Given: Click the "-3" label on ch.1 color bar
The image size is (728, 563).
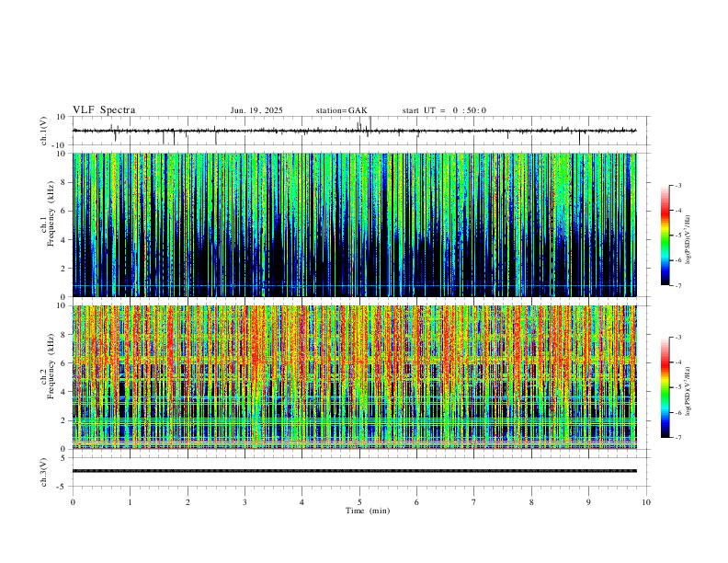Looking at the screenshot, I should coord(678,186).
